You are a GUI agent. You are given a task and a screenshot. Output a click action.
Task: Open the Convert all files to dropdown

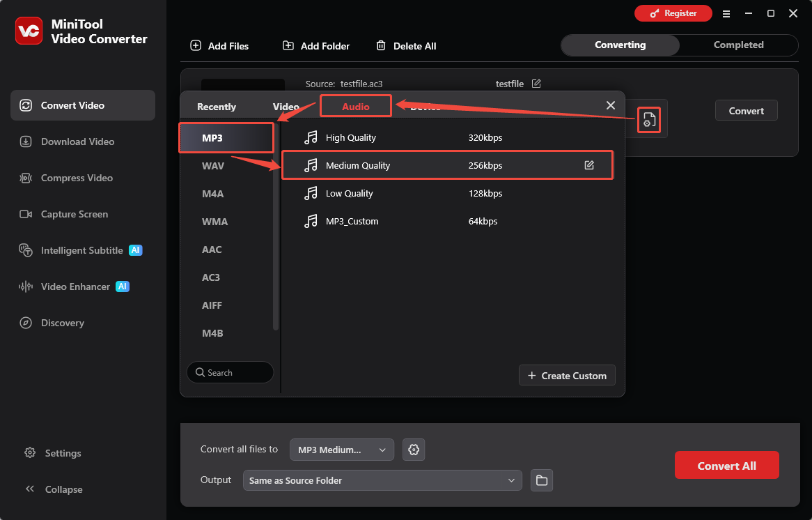tap(342, 450)
